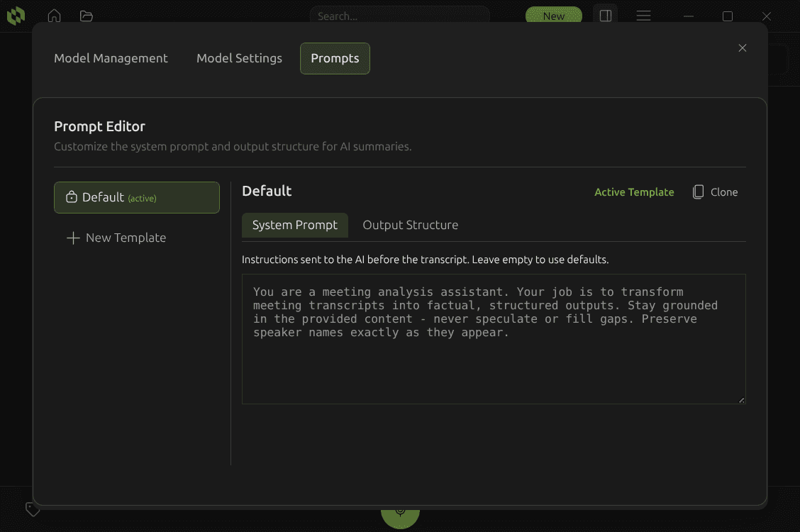This screenshot has width=800, height=532.
Task: Click the plus icon next to New Template
Action: click(x=73, y=238)
